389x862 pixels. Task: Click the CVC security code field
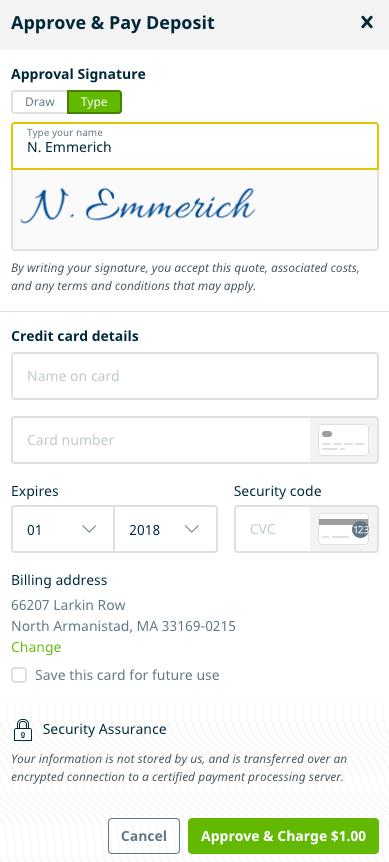pos(273,529)
